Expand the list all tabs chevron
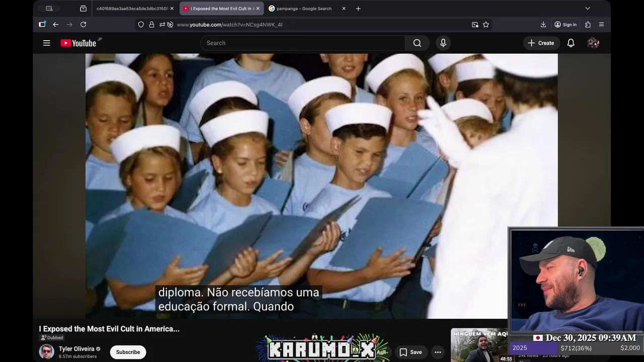 pyautogui.click(x=587, y=9)
